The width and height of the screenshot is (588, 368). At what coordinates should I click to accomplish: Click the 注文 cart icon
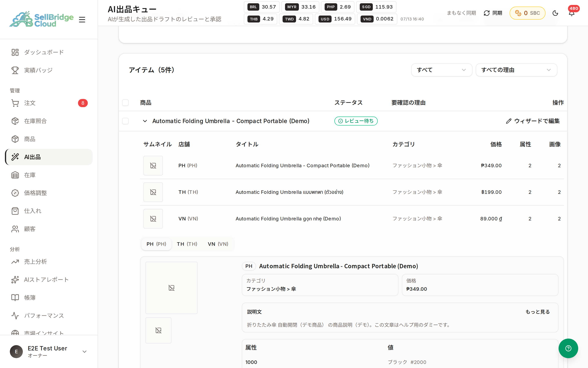point(15,103)
